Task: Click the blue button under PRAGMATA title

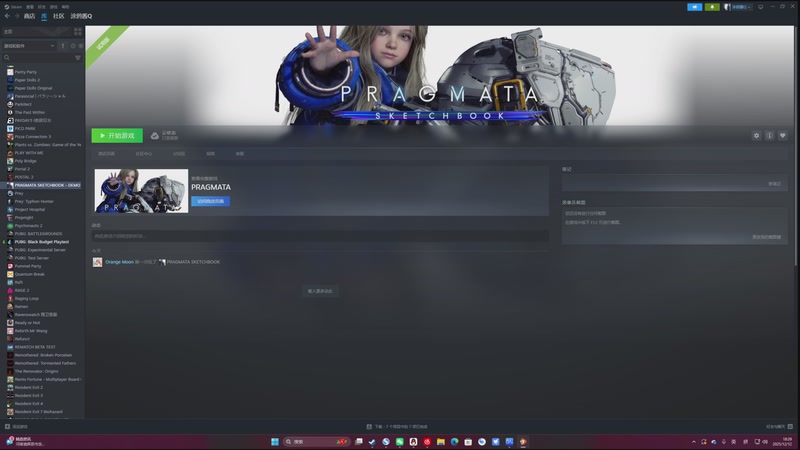Action: tap(210, 201)
